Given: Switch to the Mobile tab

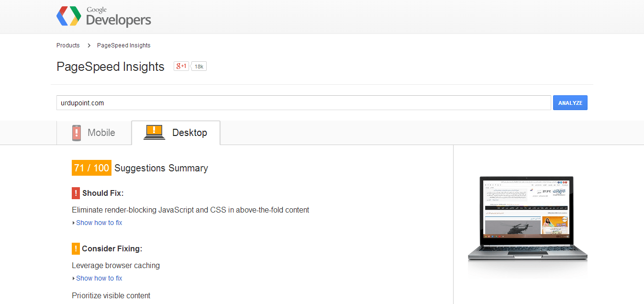Looking at the screenshot, I should point(94,133).
